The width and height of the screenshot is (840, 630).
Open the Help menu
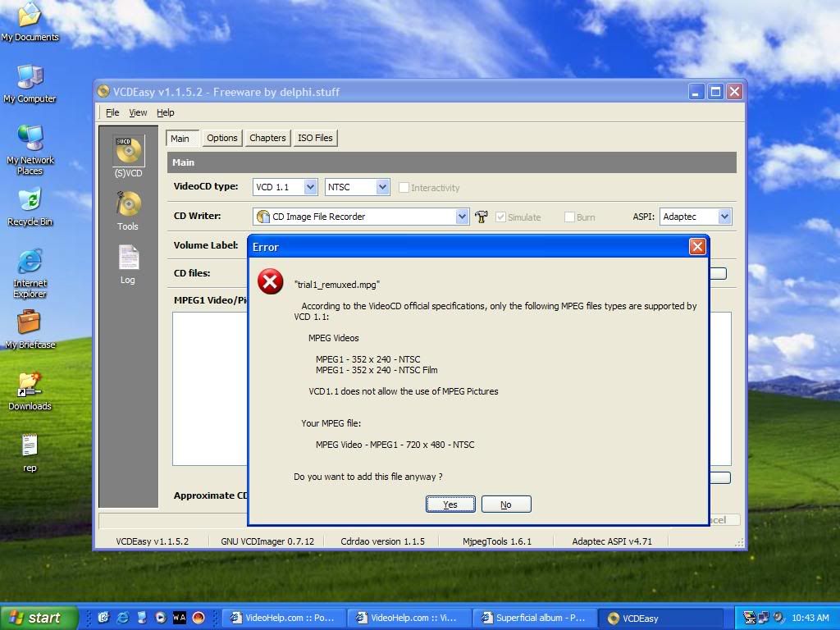tap(166, 112)
